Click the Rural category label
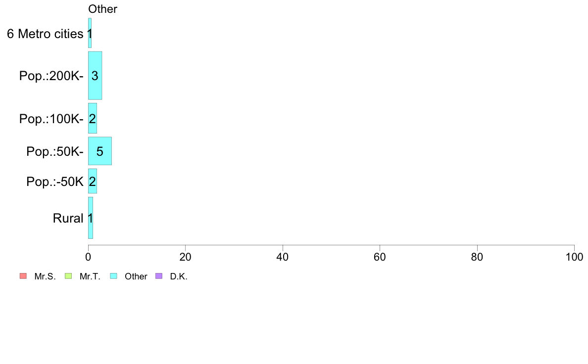This screenshot has height=364, width=588. click(68, 218)
